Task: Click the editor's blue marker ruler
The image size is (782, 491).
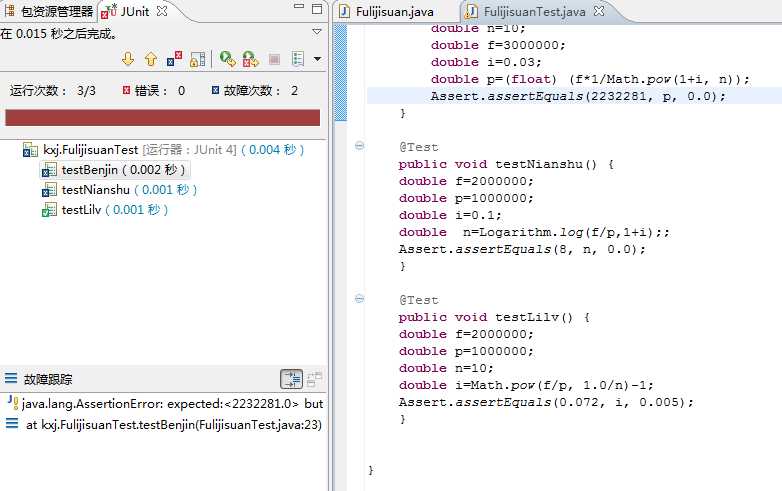Action: coord(340,72)
